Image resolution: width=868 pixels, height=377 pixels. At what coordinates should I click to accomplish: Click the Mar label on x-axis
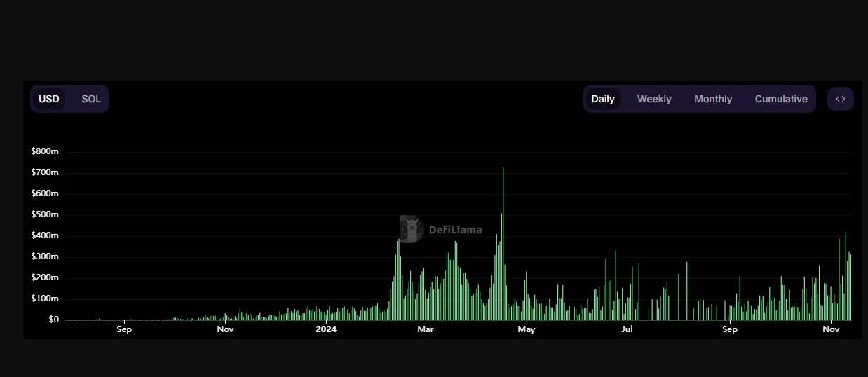click(426, 329)
